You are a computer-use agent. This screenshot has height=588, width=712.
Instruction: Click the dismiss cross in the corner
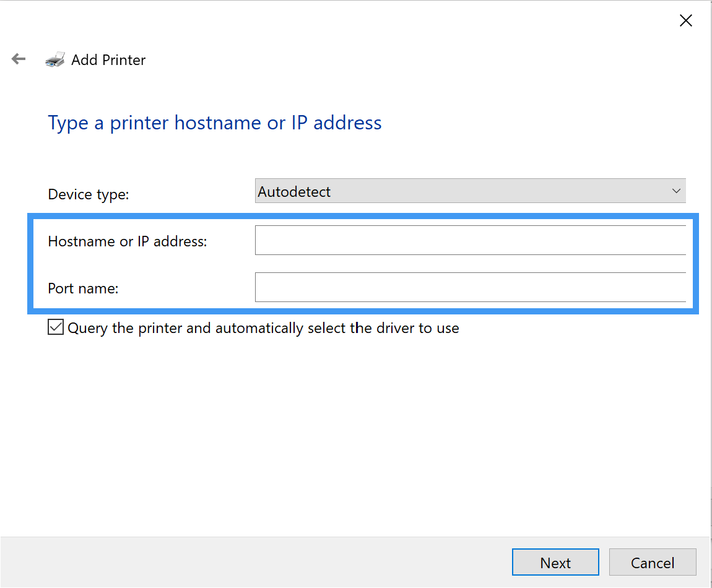coord(685,20)
